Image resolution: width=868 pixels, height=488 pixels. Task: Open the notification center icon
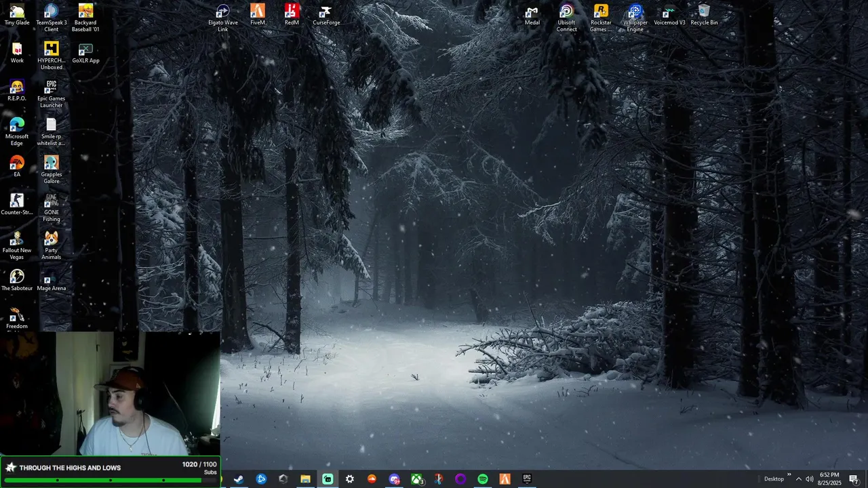[854, 479]
